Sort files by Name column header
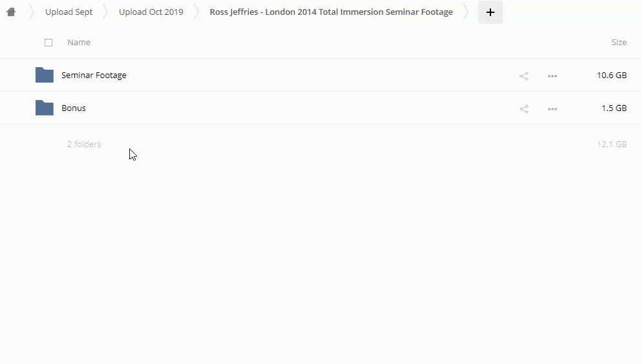The width and height of the screenshot is (641, 364). pyautogui.click(x=79, y=43)
